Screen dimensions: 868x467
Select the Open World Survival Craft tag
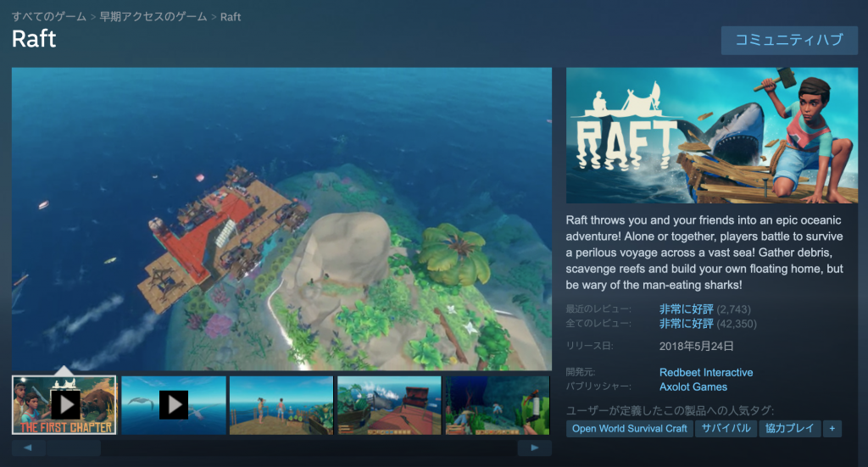(630, 428)
